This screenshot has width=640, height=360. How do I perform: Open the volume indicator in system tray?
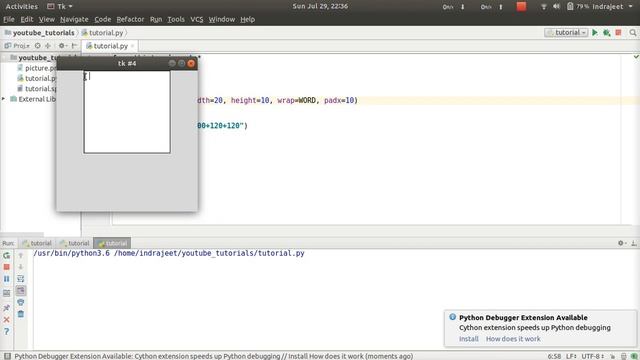click(x=556, y=7)
